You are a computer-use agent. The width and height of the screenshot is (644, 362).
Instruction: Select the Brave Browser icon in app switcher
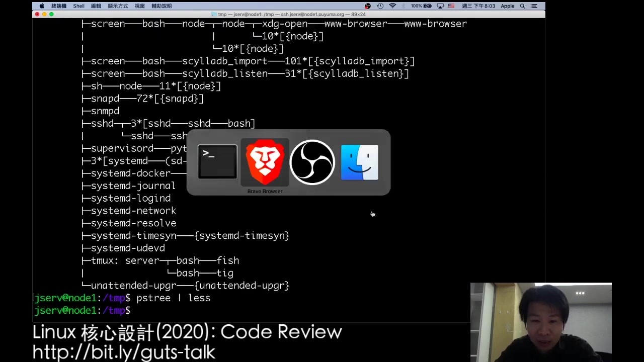265,162
